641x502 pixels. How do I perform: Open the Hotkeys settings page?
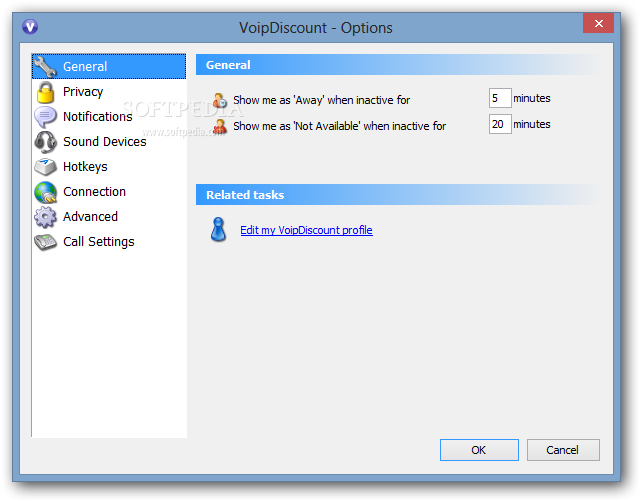85,167
